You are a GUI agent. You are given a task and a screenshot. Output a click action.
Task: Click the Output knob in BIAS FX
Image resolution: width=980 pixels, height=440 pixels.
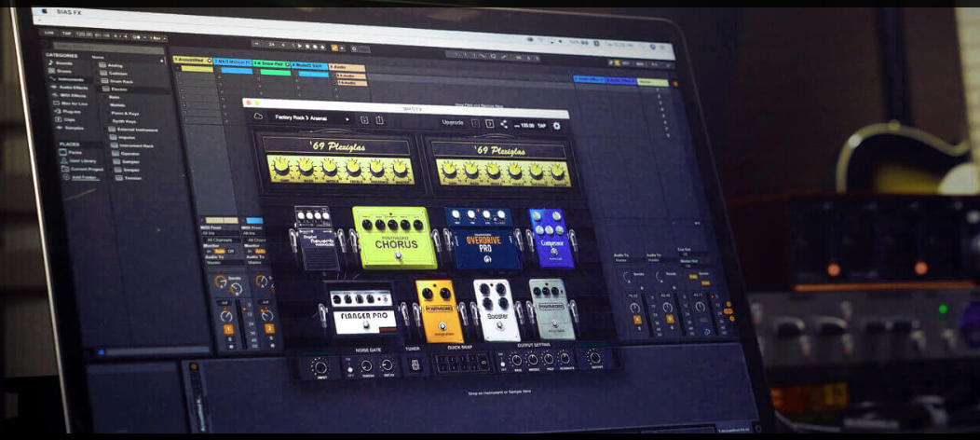click(x=594, y=358)
